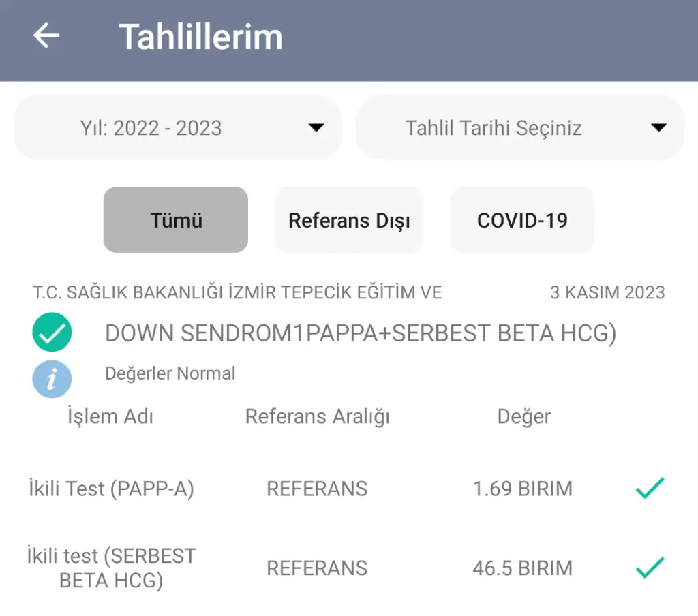Viewport: 698px width, 616px height.
Task: Click the arrow beside Tahlil Tarihi Seçiniz
Action: [x=658, y=128]
